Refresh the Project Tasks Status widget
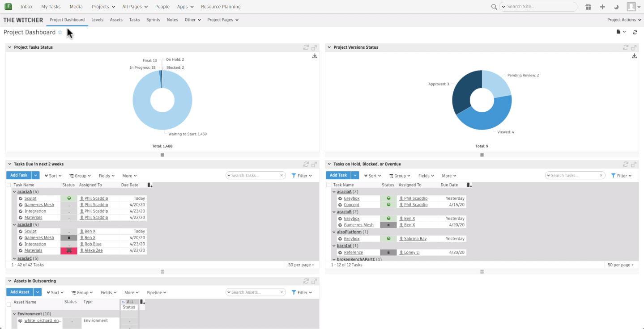The width and height of the screenshot is (644, 329). coord(306,47)
